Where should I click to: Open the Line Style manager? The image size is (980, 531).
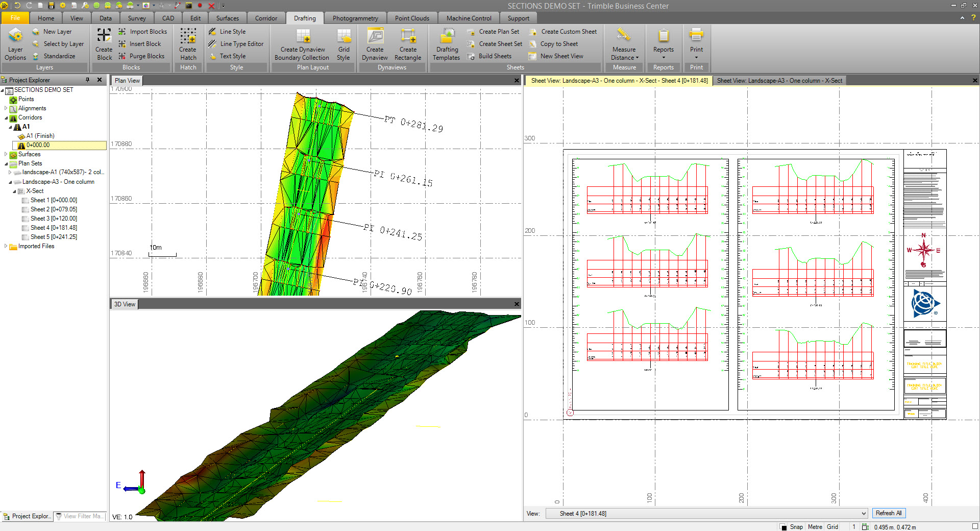[227, 32]
